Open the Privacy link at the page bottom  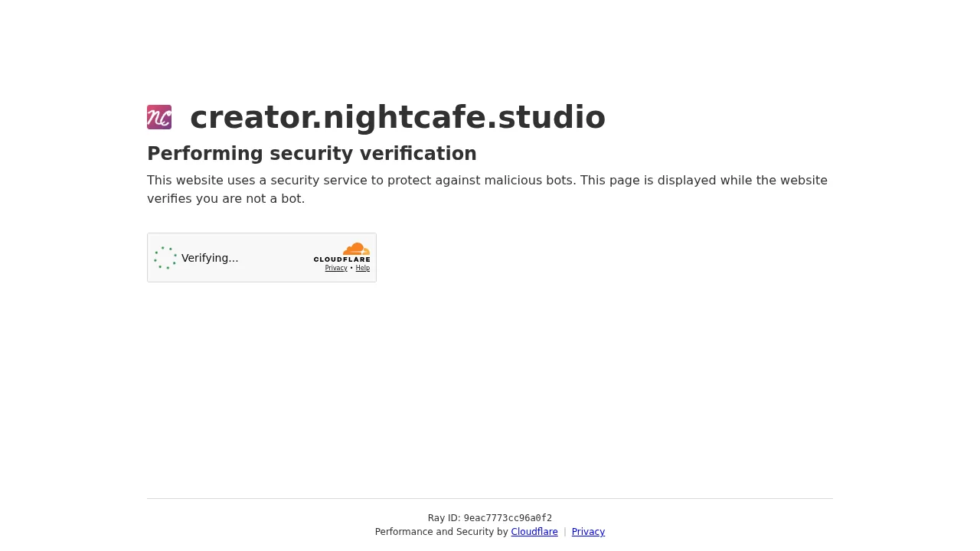coord(588,532)
